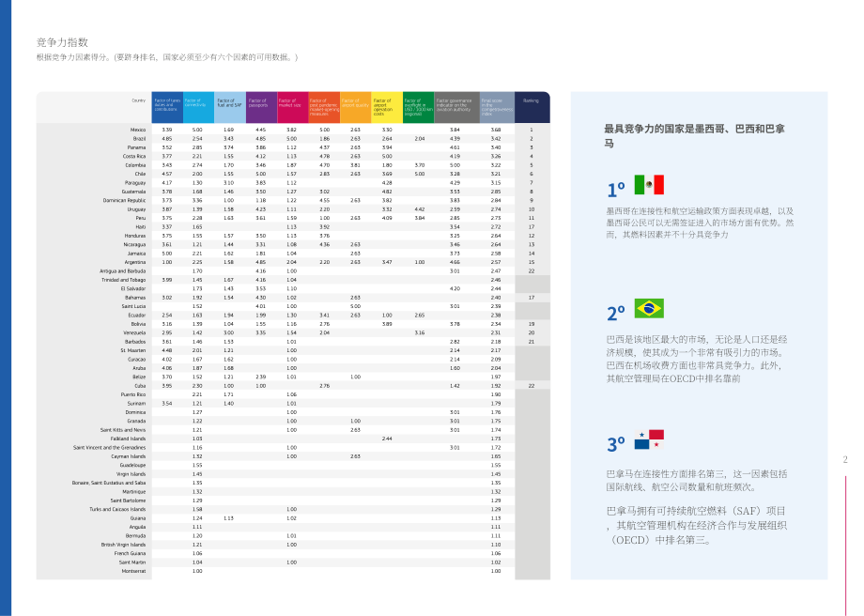
Task: Click the orange-red post pandemic measures header
Action: (324, 107)
